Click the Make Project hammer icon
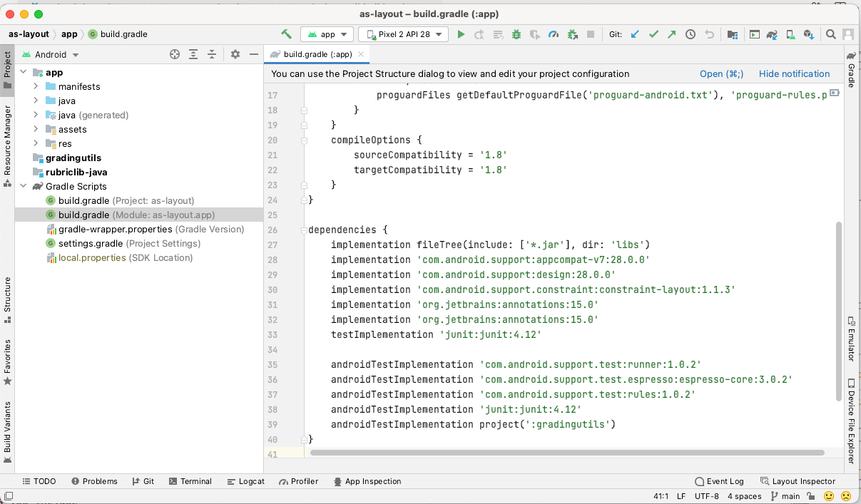Image resolution: width=861 pixels, height=504 pixels. point(287,34)
